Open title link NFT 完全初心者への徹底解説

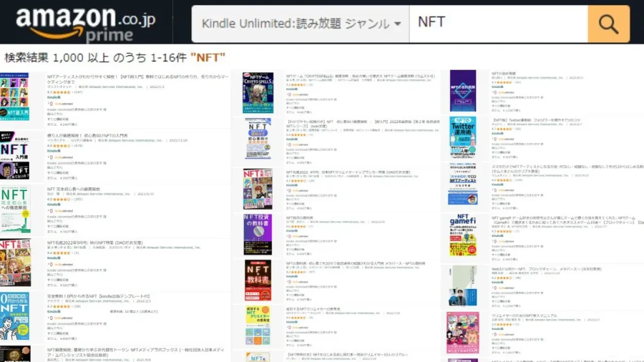(x=74, y=189)
